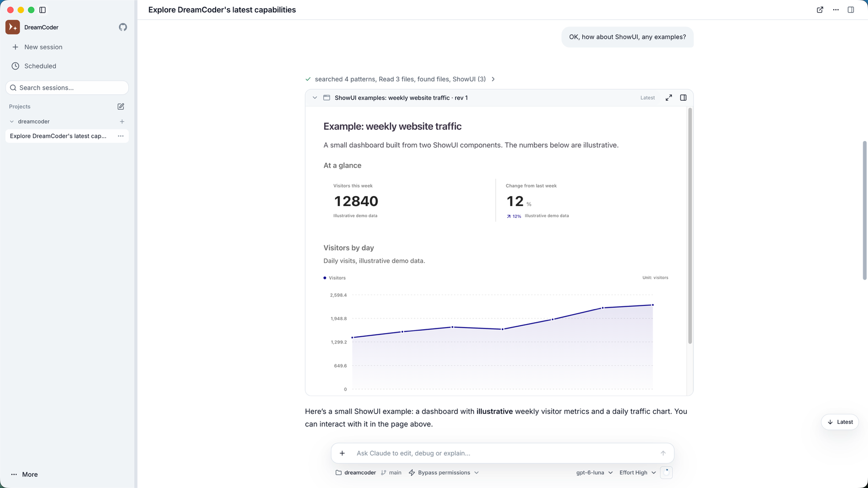Add a session to dreamcoder project

[x=122, y=122]
